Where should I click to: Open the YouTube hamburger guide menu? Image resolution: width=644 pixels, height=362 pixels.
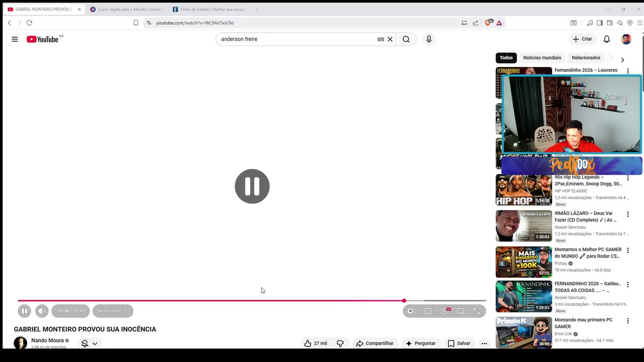(x=15, y=39)
